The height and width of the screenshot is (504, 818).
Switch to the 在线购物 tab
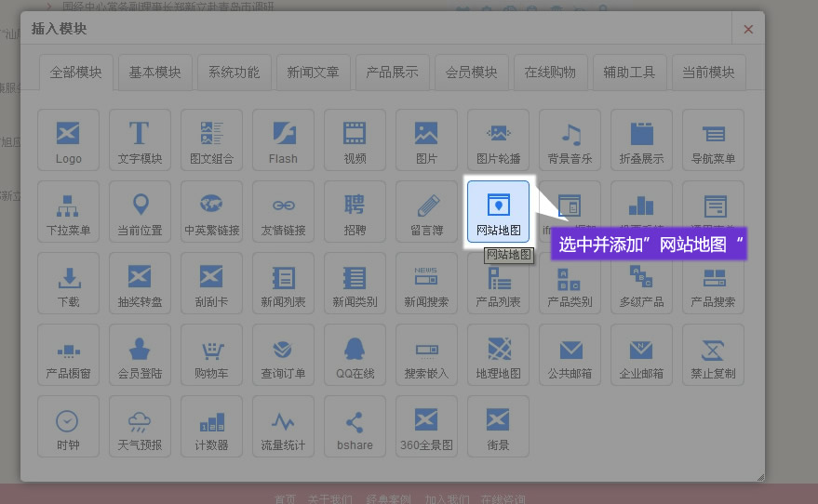click(550, 72)
